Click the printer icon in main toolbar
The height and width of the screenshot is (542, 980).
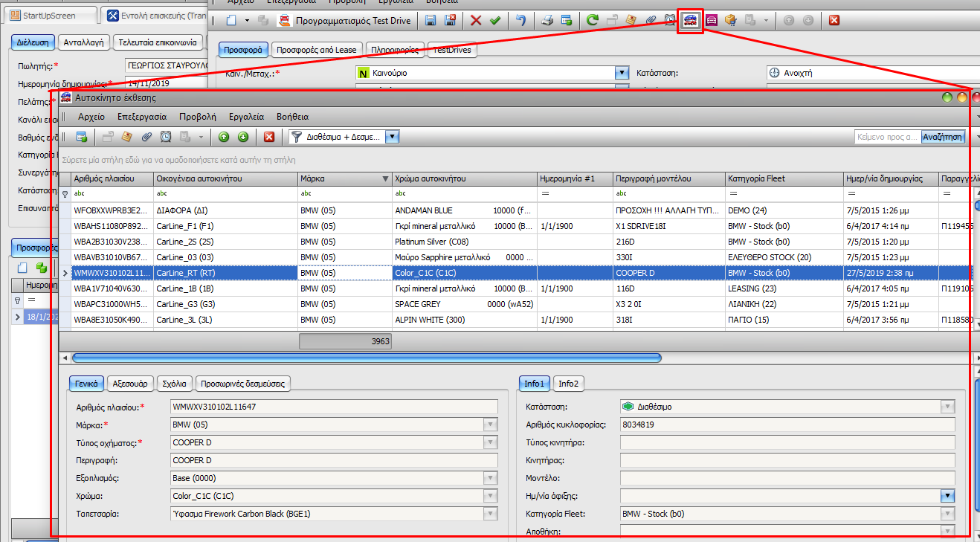pyautogui.click(x=547, y=21)
